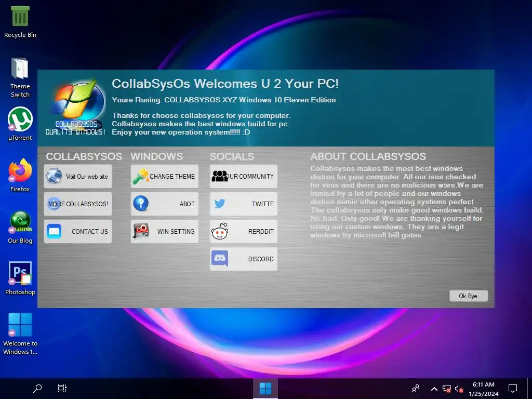Click 'Enjoy your new operation system' text

click(181, 132)
